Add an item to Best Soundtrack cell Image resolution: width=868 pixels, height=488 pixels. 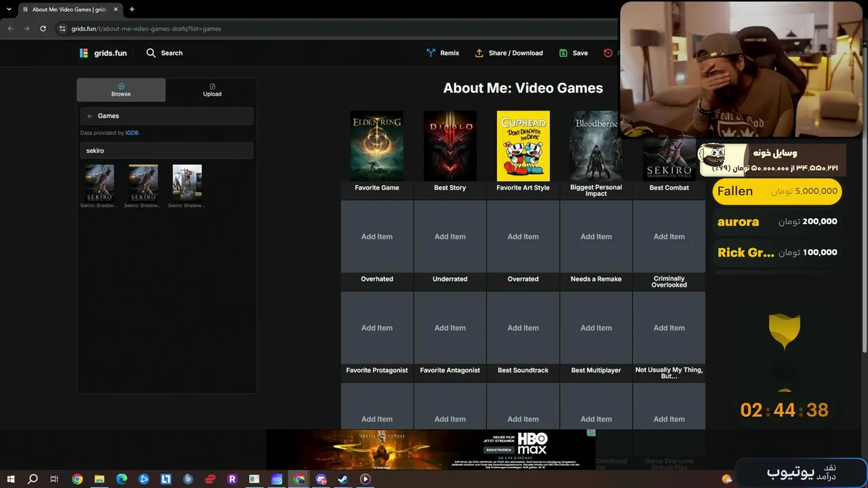(524, 328)
